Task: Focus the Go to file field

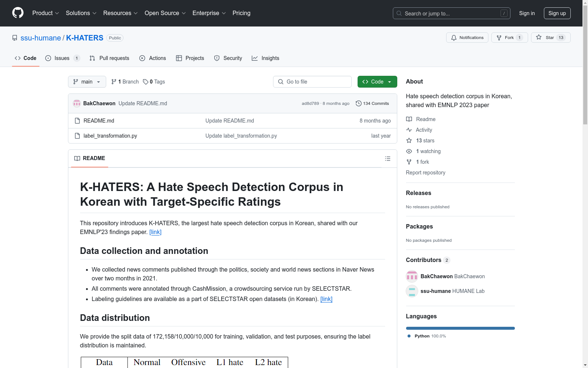Action: click(312, 82)
